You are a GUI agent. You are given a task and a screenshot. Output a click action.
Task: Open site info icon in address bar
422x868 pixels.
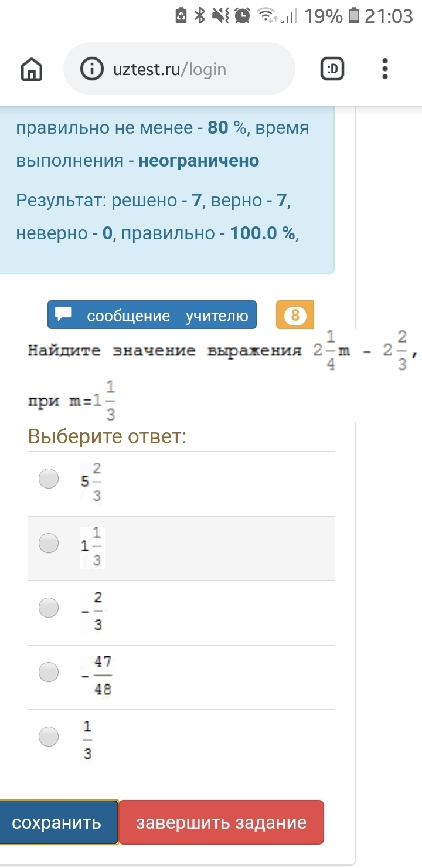coord(91,69)
